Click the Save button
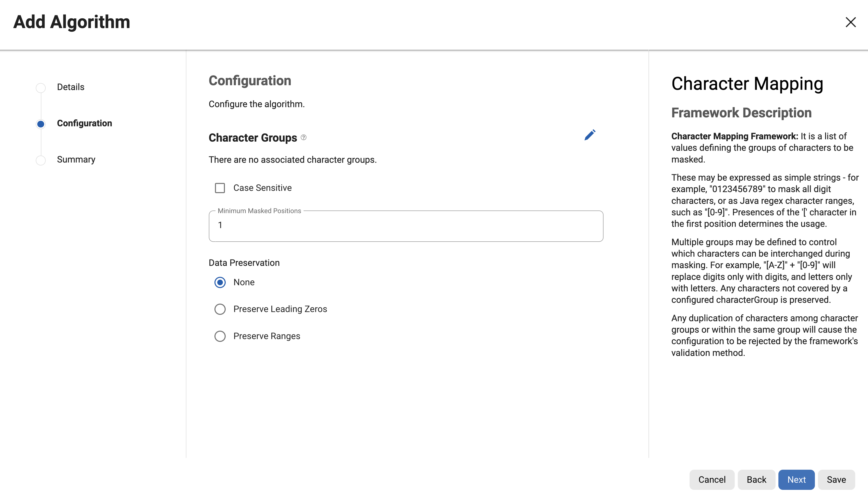Image resolution: width=868 pixels, height=497 pixels. 836,480
